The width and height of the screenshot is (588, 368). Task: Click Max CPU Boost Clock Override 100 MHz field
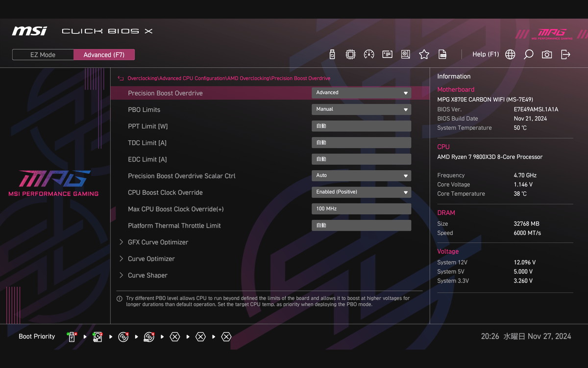tap(361, 209)
